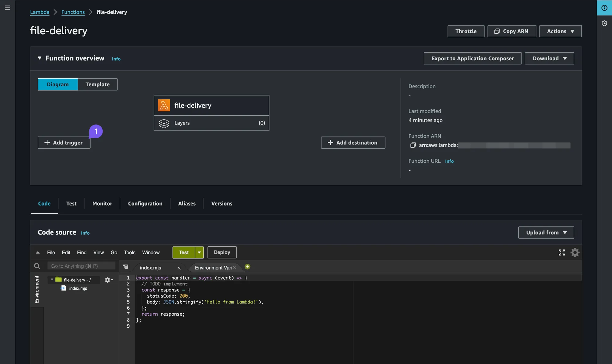
Task: Click line number 5 in editor gutter
Action: (128, 302)
